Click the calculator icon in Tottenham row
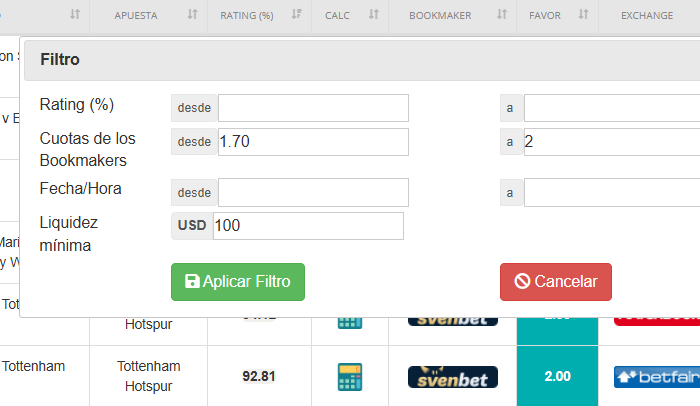Viewport: 700px width, 406px height. tap(350, 377)
